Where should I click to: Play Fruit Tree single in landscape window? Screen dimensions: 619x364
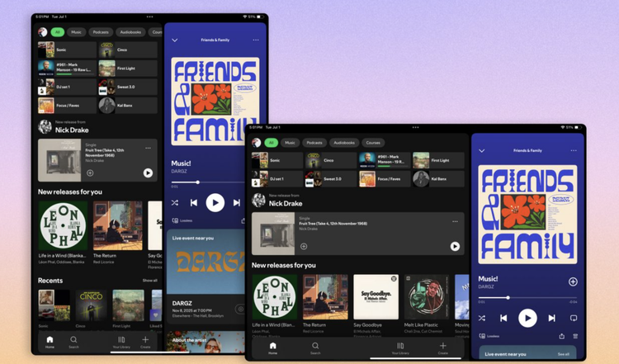coord(455,246)
